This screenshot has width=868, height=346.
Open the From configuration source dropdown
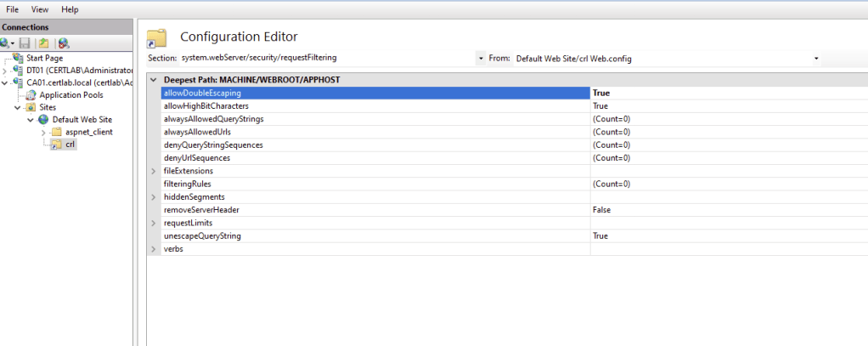(816, 59)
